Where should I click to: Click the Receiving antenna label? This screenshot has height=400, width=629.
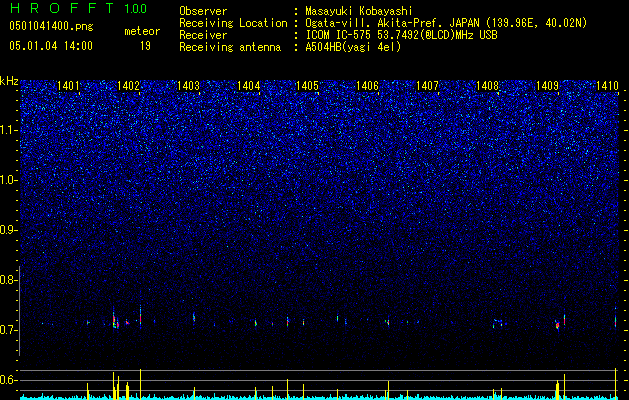point(230,47)
